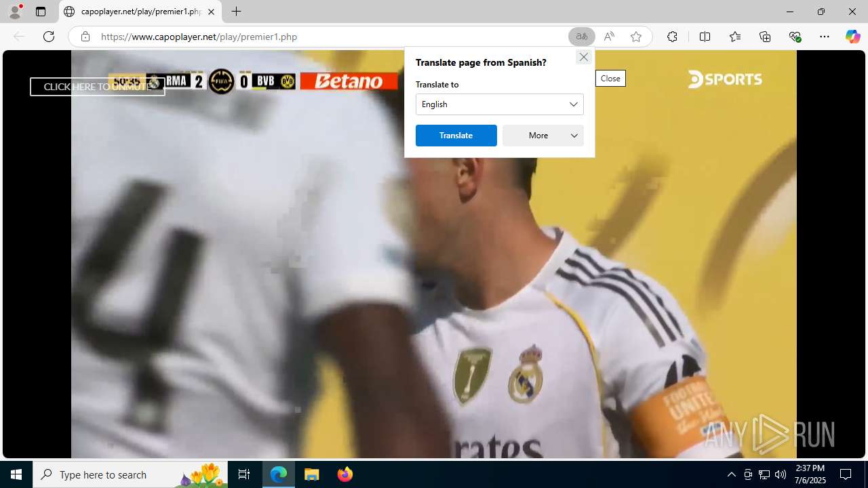Show hidden tray icons chevron
Image resolution: width=868 pixels, height=488 pixels.
[731, 474]
